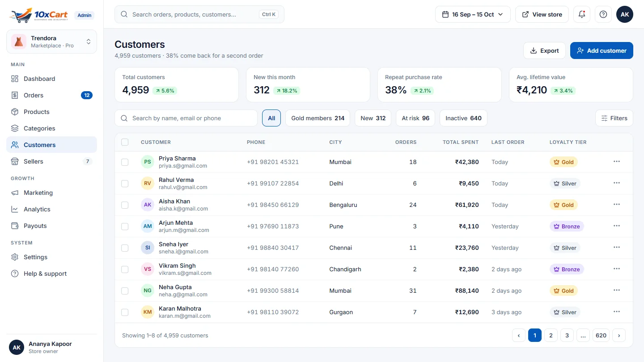Check the box for Rahul Verma
This screenshot has height=362, width=644.
pyautogui.click(x=125, y=183)
